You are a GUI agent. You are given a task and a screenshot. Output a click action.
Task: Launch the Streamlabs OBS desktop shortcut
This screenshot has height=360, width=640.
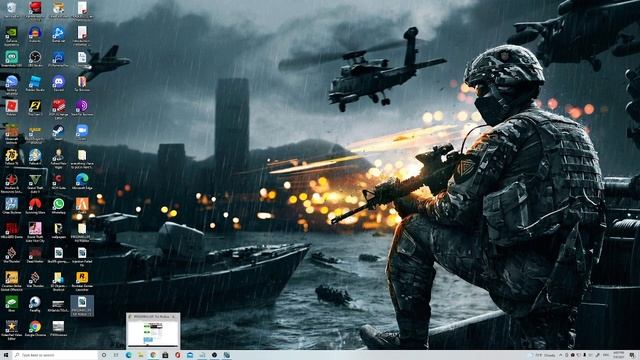(11, 59)
